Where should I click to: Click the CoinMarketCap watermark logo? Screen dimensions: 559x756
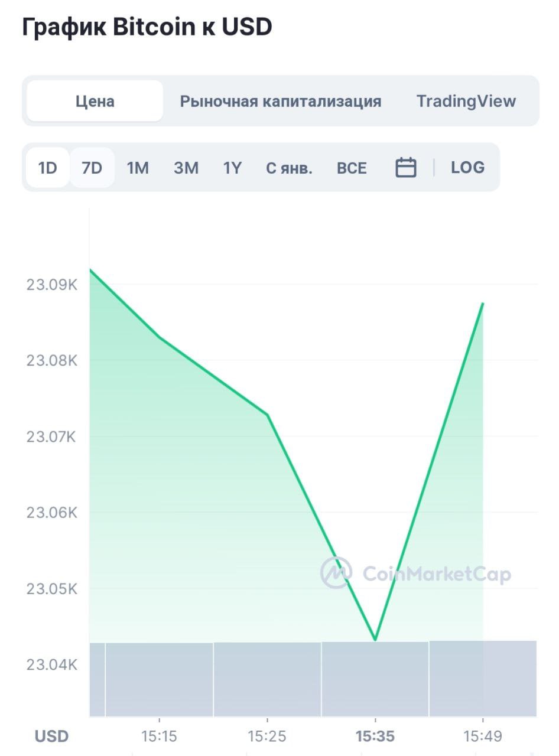415,573
